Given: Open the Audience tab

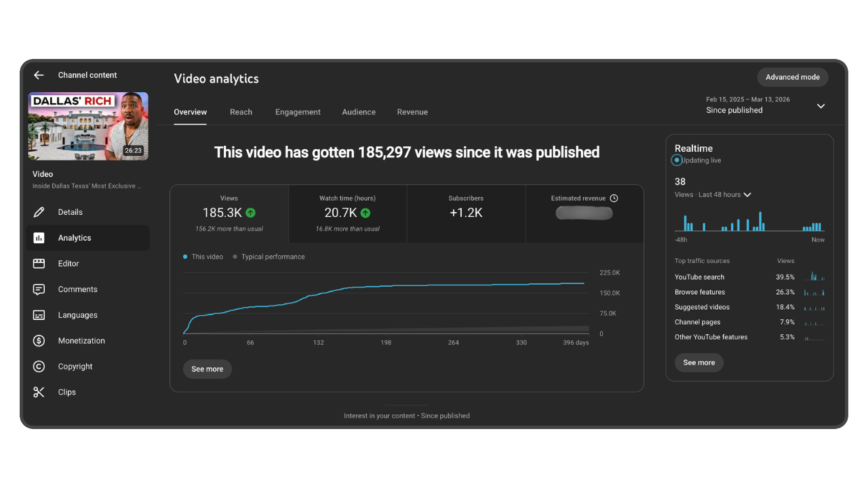Looking at the screenshot, I should (x=359, y=112).
